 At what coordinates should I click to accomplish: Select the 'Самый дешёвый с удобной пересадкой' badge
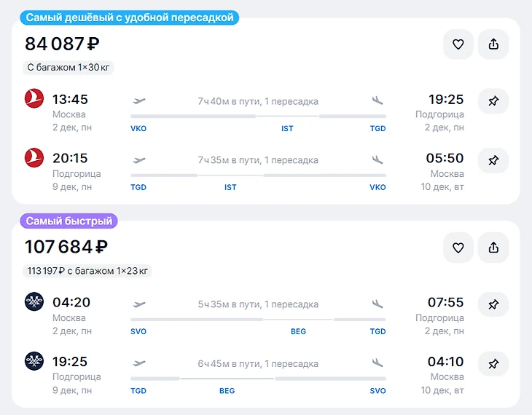[130, 17]
